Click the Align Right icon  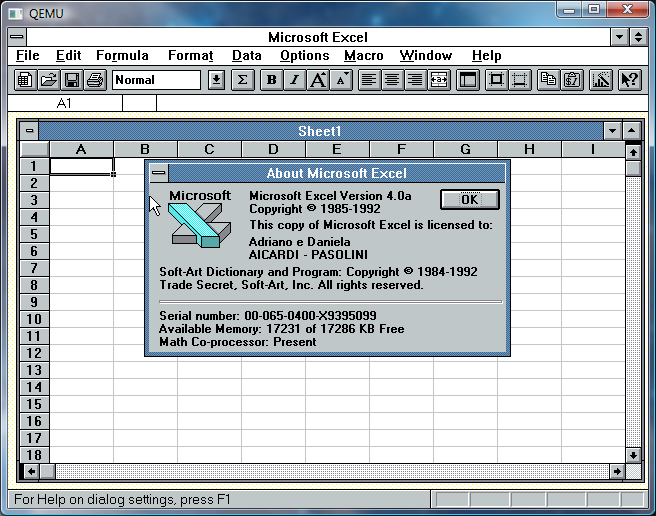click(415, 80)
